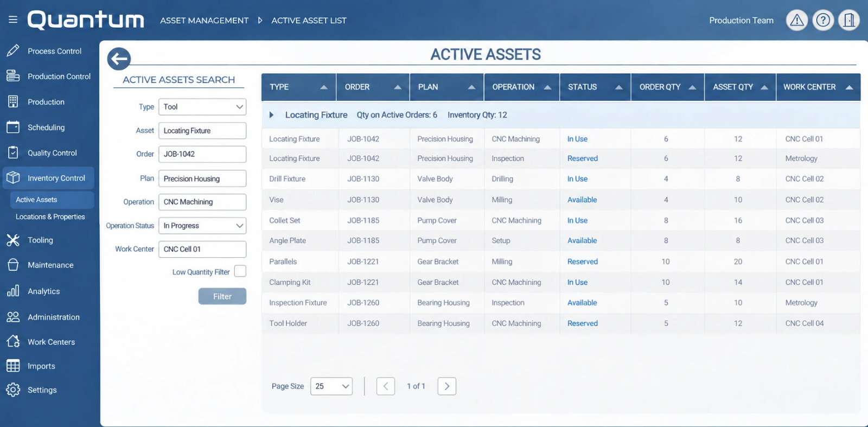Click the Plan input field

pyautogui.click(x=202, y=179)
